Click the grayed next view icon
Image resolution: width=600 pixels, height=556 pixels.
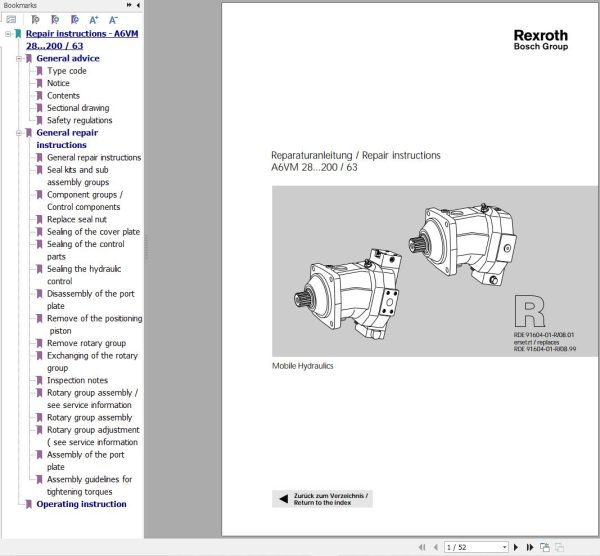pos(559,548)
